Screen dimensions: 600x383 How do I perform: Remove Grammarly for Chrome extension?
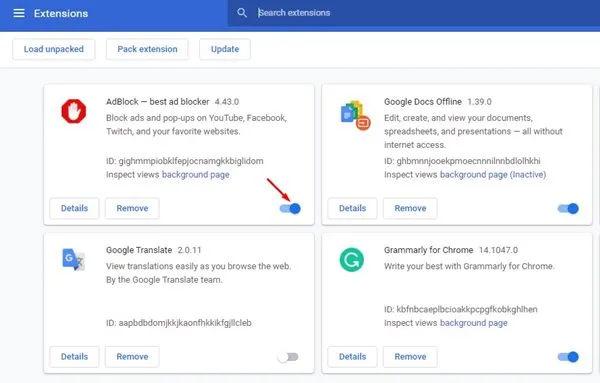coord(410,357)
